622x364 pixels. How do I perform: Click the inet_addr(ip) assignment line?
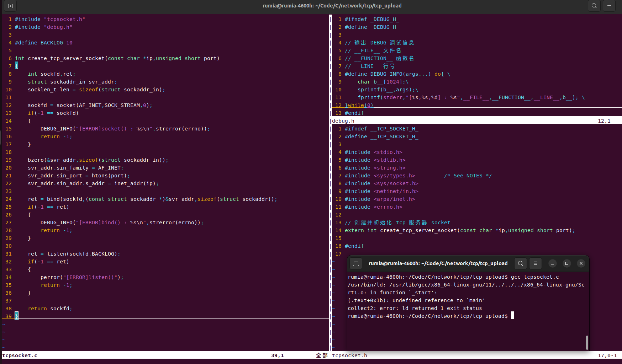tap(93, 183)
